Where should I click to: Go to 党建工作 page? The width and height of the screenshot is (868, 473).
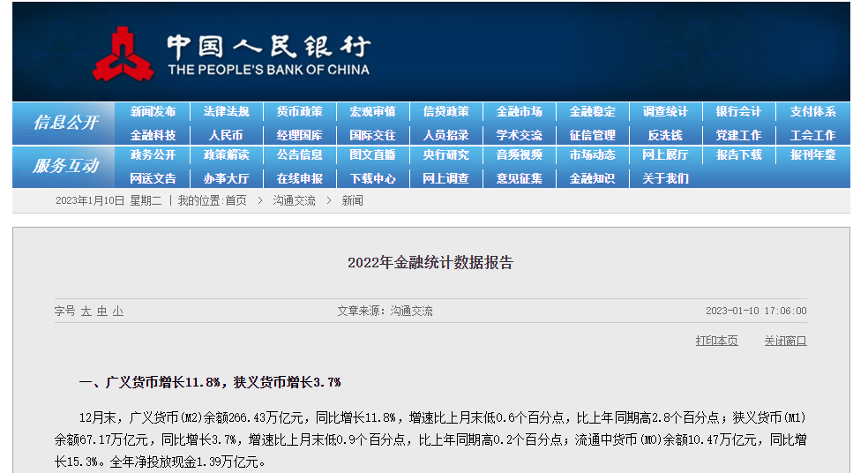[x=738, y=135]
